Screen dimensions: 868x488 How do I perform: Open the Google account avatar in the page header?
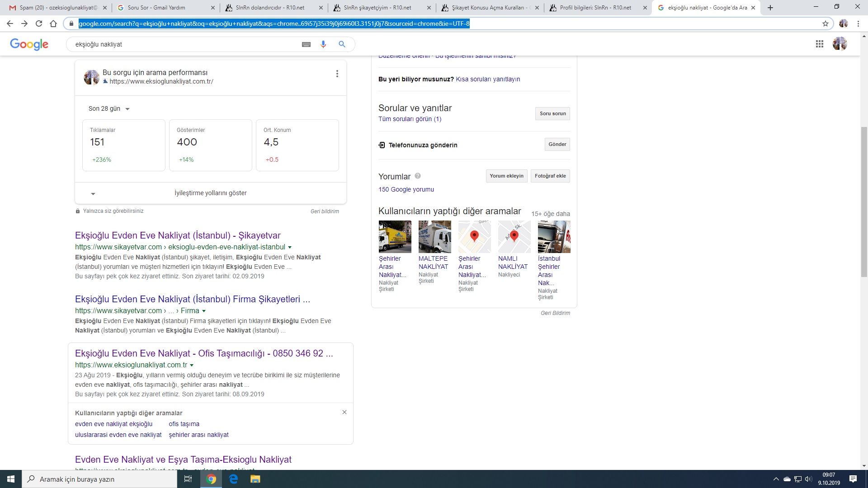[840, 44]
